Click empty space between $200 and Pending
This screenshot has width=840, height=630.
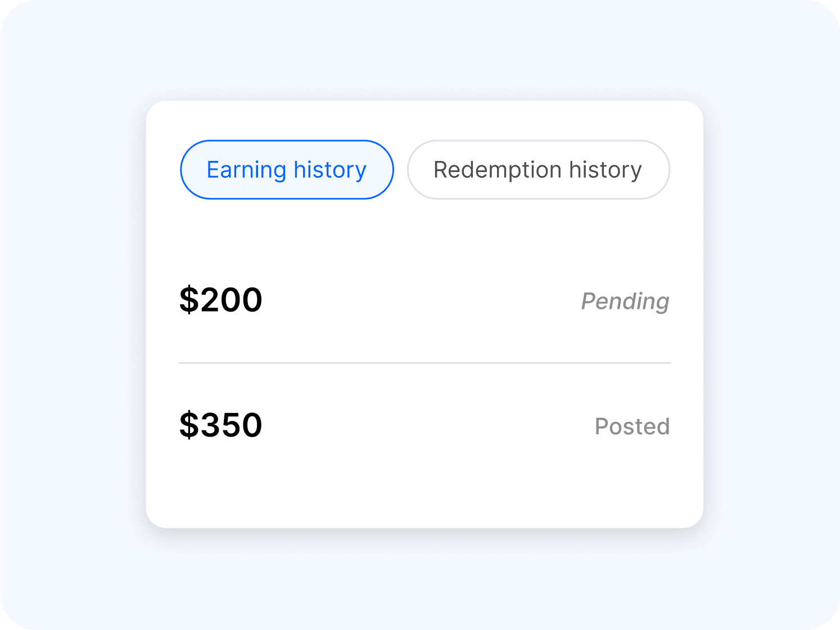pos(422,301)
